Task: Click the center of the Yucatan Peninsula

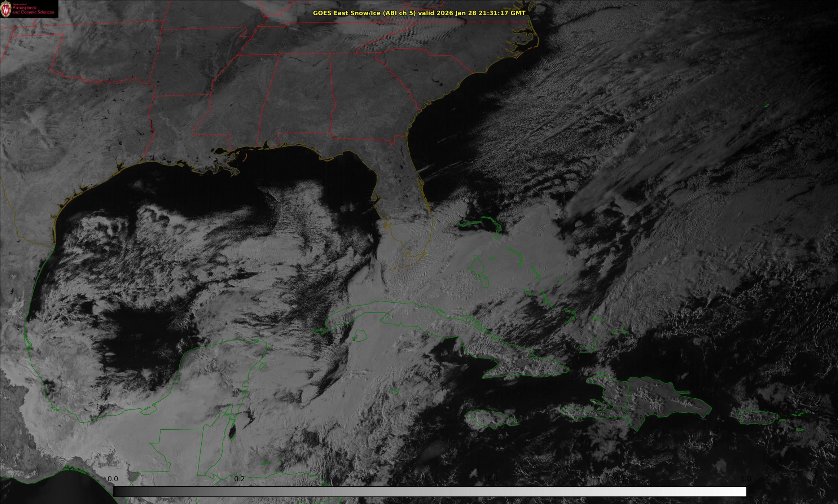Action: [224, 368]
